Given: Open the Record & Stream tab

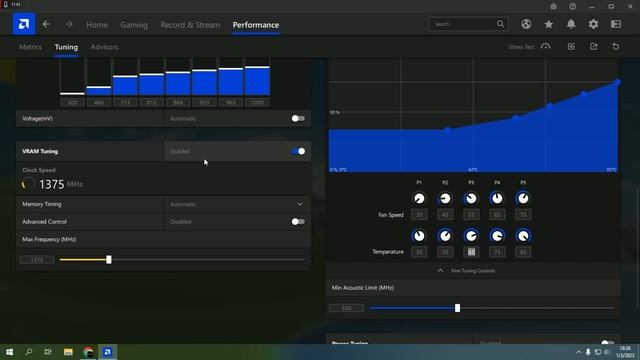Looking at the screenshot, I should 190,25.
